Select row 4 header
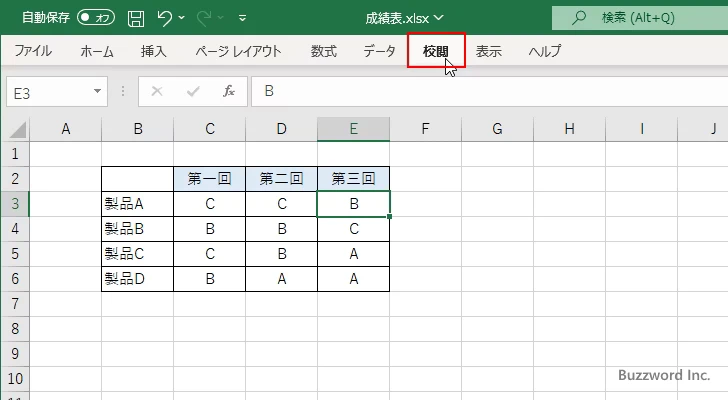The width and height of the screenshot is (728, 400). 15,229
